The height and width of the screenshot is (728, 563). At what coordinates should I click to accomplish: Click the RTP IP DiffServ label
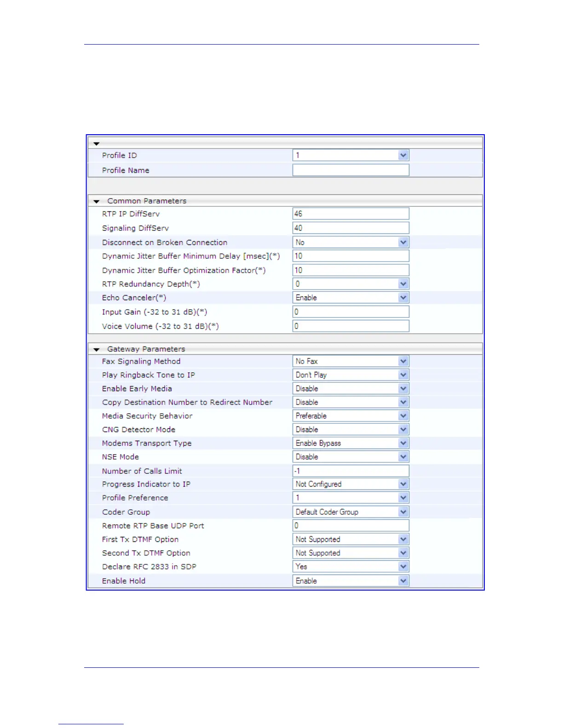(131, 214)
